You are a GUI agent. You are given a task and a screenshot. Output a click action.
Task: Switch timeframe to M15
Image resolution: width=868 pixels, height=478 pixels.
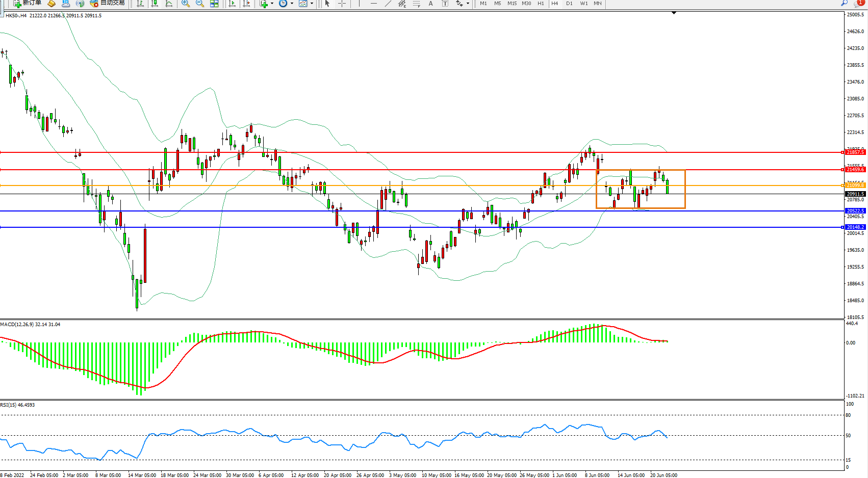512,4
